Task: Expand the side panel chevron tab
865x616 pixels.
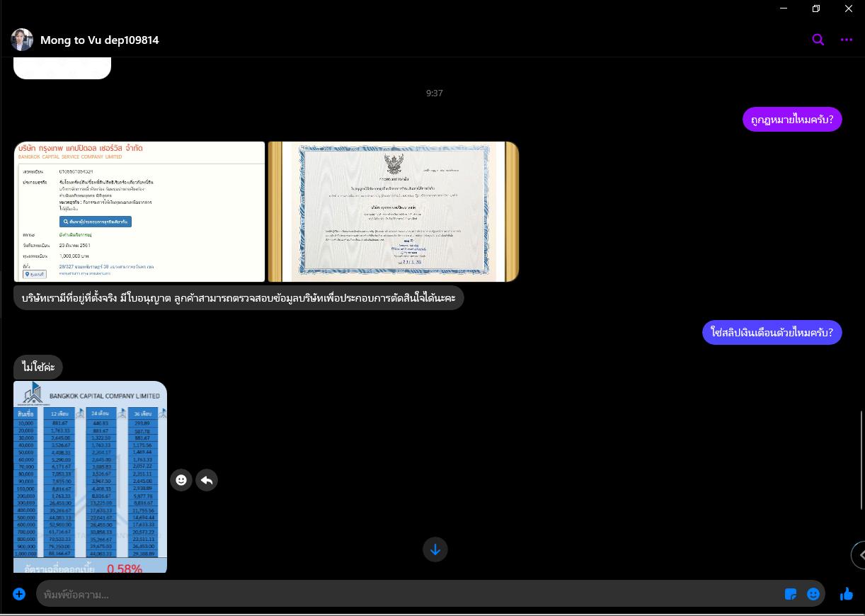Action: point(858,555)
